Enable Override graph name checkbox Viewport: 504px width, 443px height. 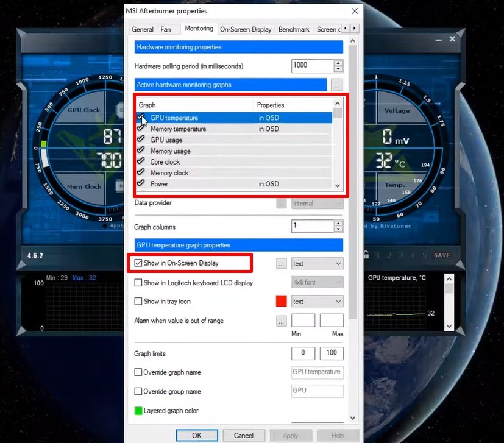[138, 372]
